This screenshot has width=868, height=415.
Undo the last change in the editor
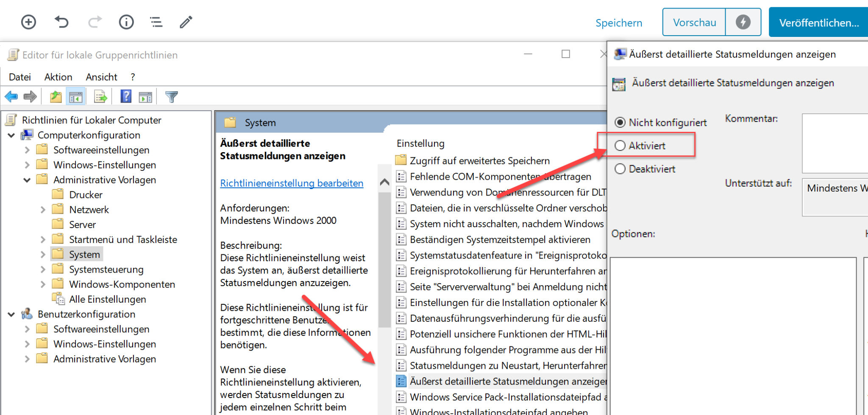tap(61, 22)
